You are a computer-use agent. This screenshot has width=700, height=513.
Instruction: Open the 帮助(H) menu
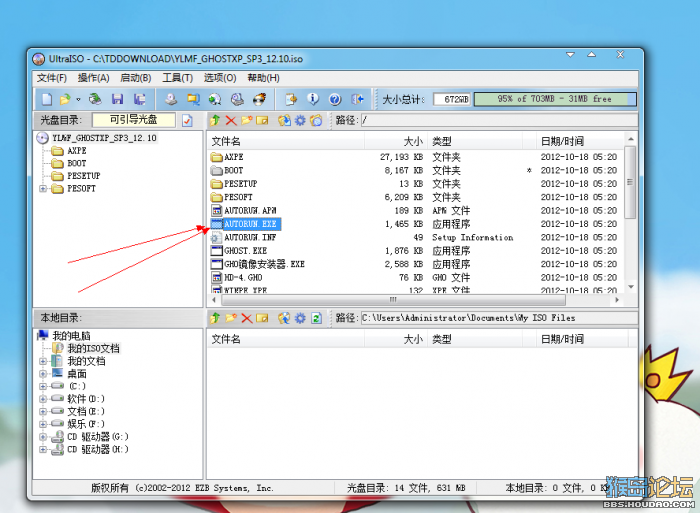pyautogui.click(x=263, y=78)
